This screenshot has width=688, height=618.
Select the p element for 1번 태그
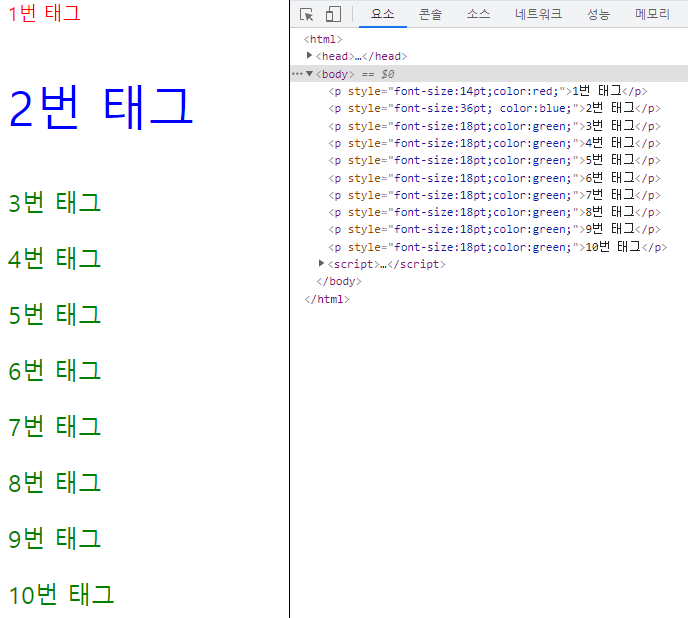tap(487, 91)
